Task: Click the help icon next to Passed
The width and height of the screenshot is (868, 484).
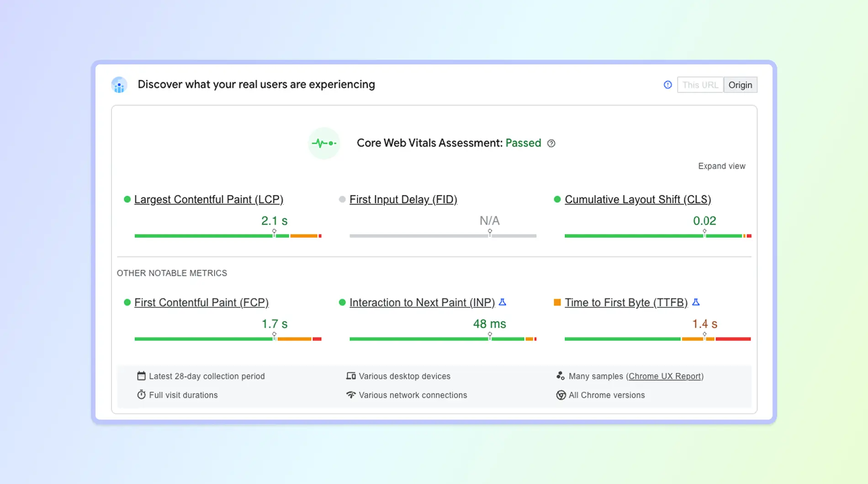Action: [551, 143]
